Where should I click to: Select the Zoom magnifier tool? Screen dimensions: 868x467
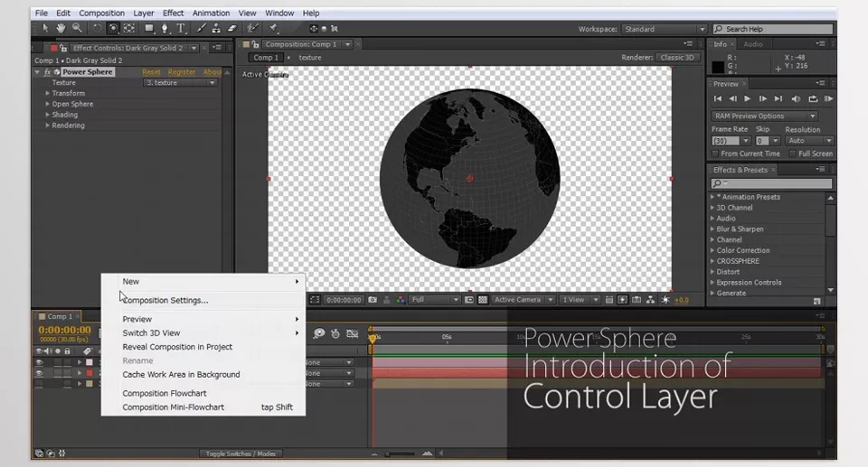(x=77, y=28)
